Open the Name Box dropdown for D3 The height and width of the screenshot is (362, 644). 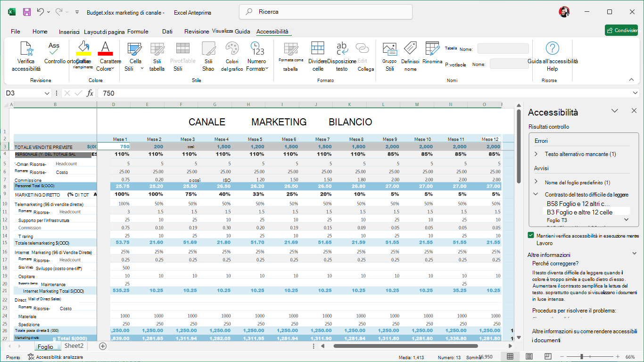point(47,93)
